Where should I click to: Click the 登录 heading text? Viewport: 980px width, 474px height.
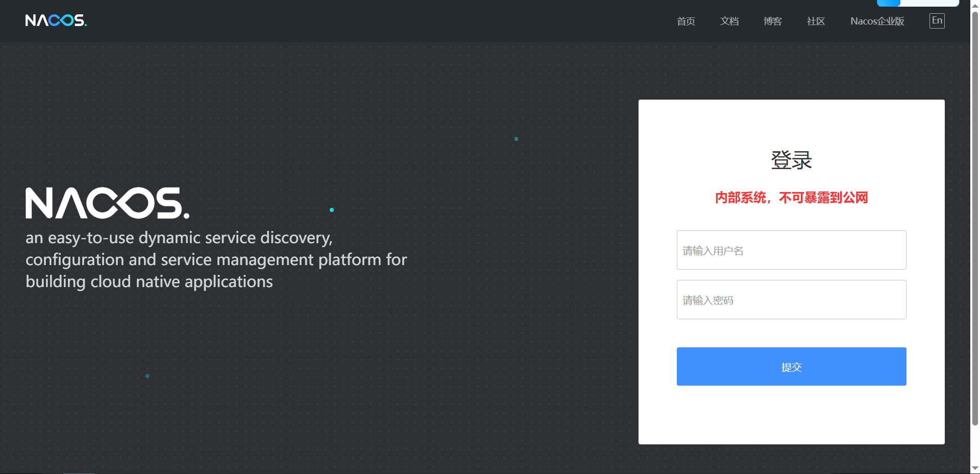point(791,160)
